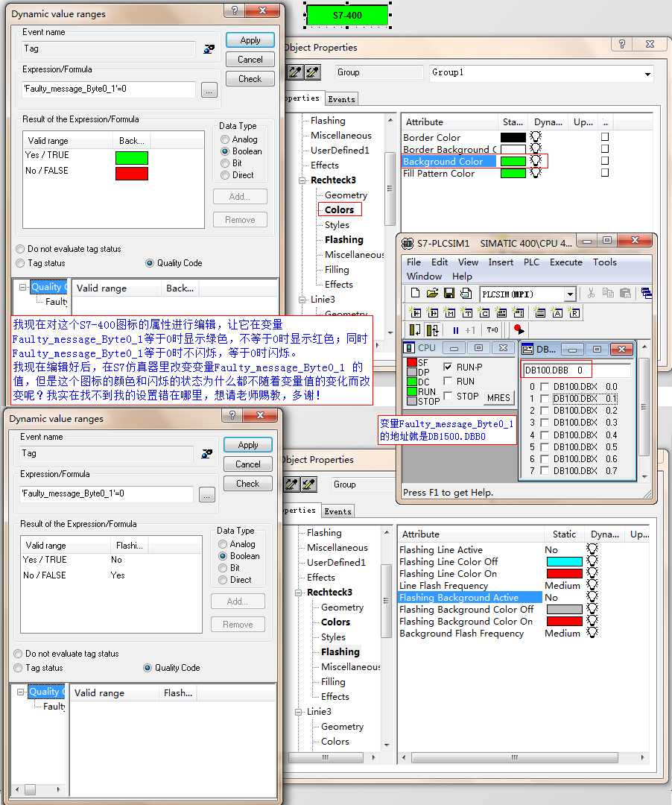Image resolution: width=672 pixels, height=805 pixels.
Task: Check the STOP mode checkbox in CPU
Action: (x=447, y=396)
